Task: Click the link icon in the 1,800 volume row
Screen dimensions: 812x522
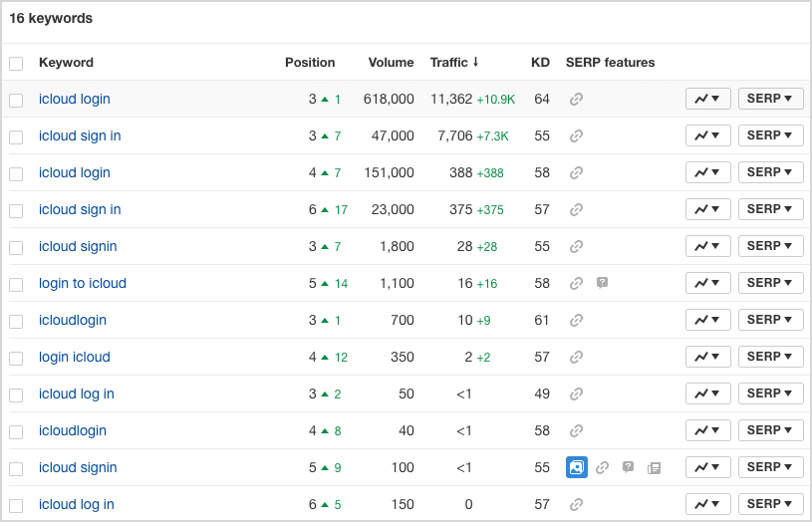Action: (x=577, y=246)
